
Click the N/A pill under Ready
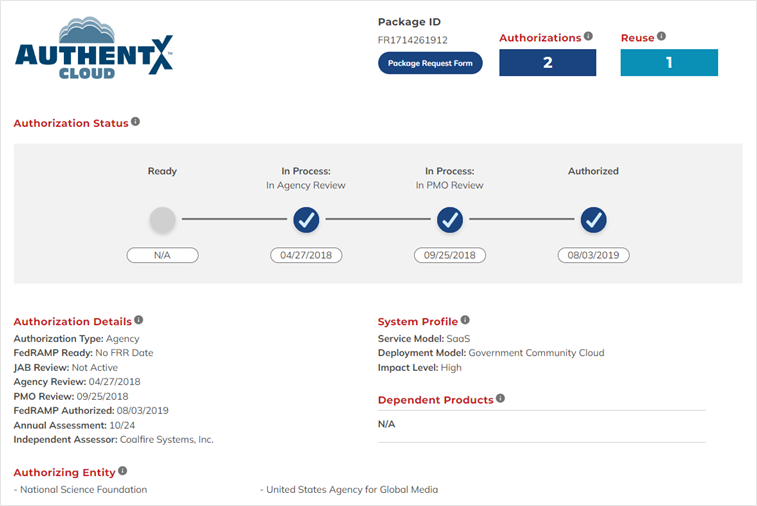tap(162, 255)
